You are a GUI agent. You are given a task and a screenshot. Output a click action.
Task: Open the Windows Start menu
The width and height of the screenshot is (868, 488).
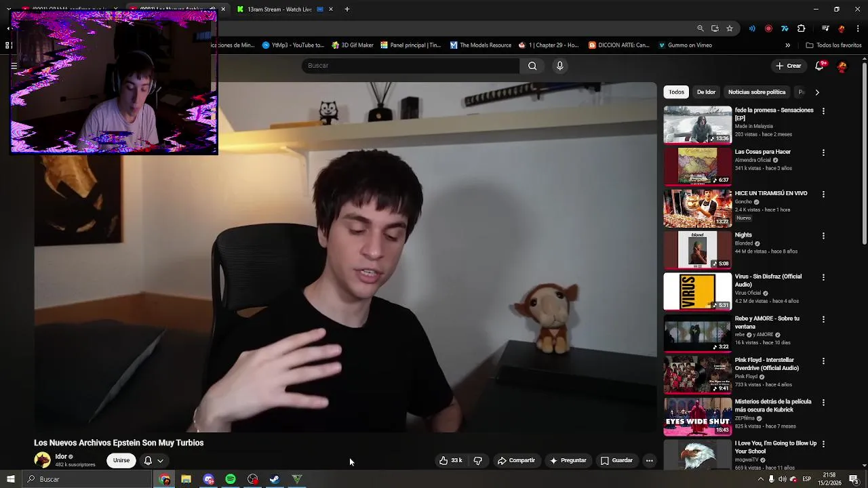(x=10, y=479)
